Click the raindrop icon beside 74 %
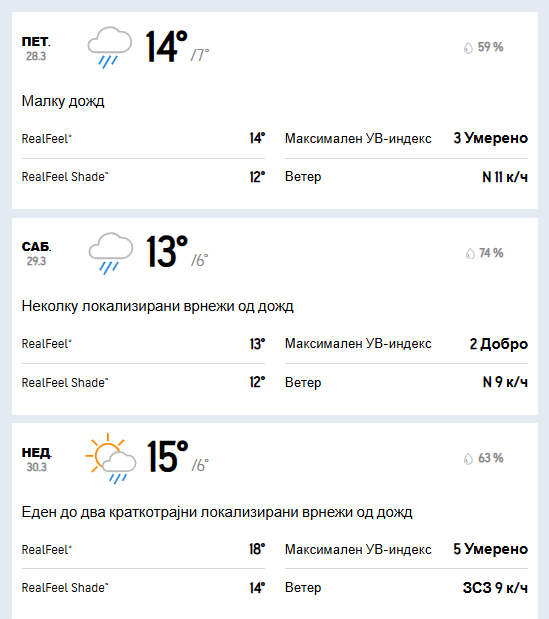This screenshot has width=549, height=619. pos(470,253)
